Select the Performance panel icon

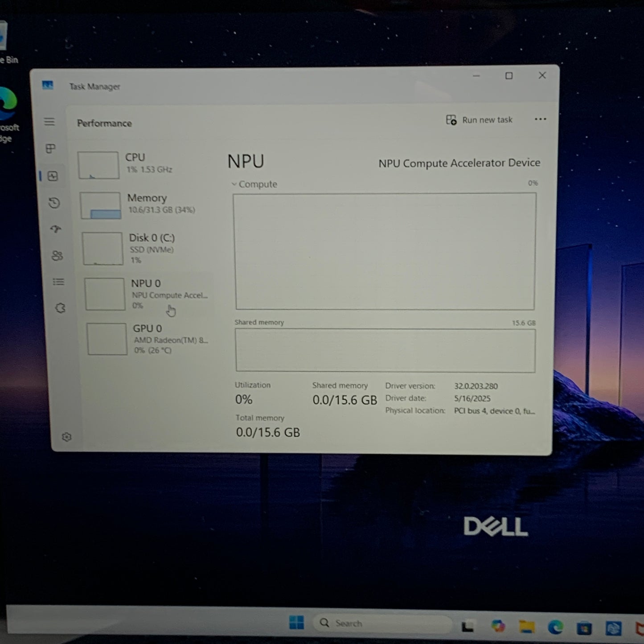[53, 176]
